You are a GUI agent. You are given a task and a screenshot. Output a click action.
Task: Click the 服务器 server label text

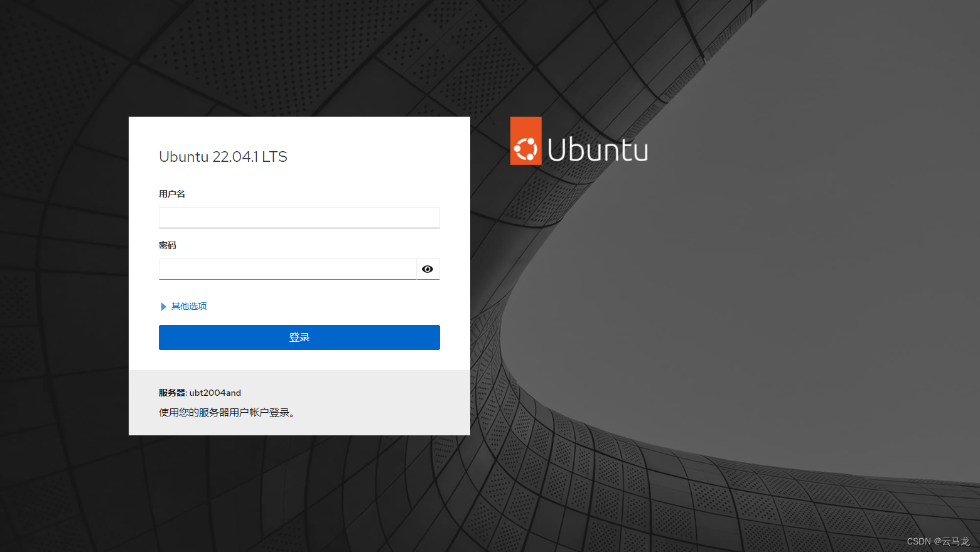pos(173,392)
